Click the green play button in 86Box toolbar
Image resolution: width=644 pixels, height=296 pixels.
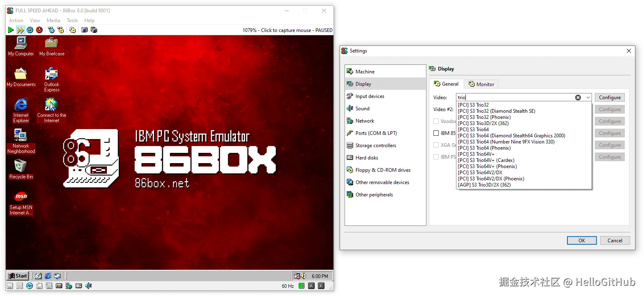[11, 30]
